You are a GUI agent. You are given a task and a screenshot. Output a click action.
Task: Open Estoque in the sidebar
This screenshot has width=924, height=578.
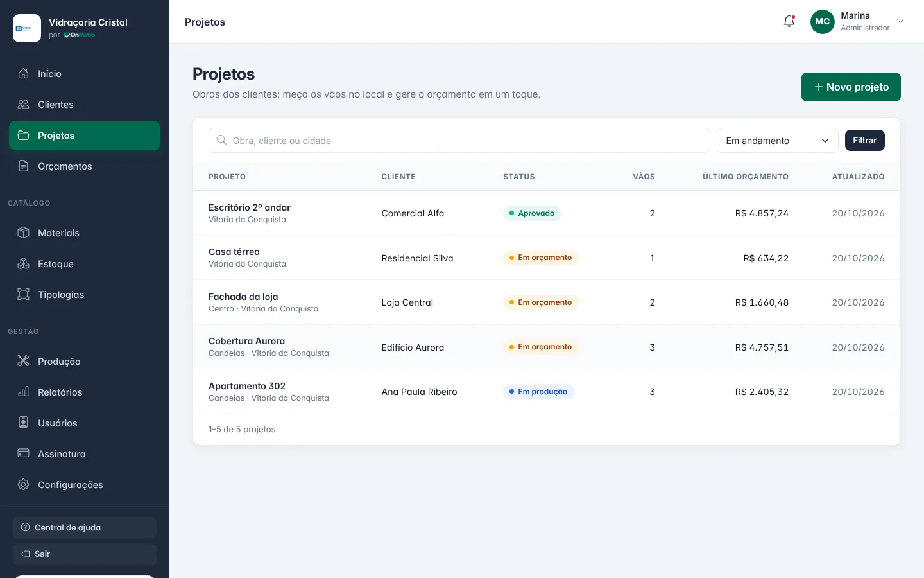(x=85, y=264)
